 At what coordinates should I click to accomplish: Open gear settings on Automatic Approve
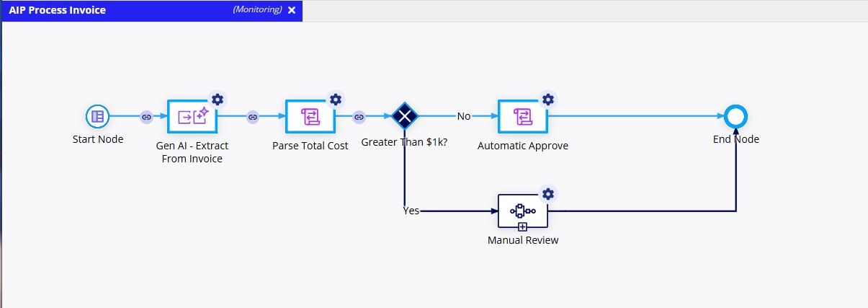pos(548,99)
